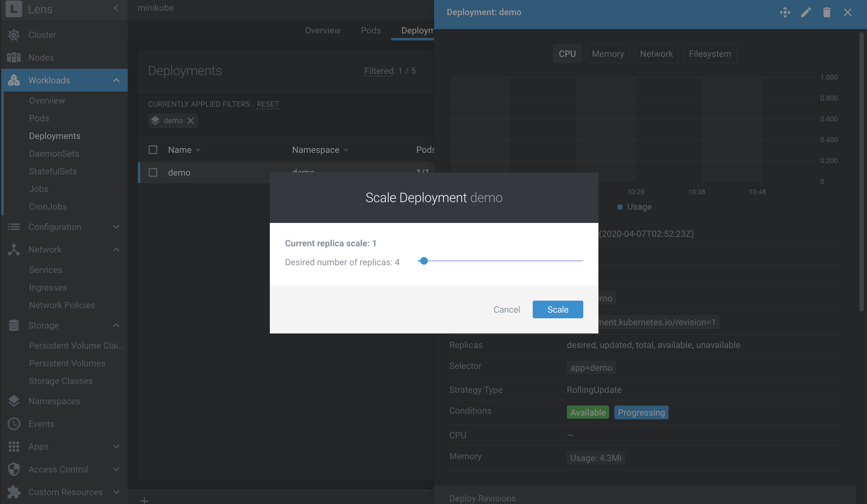Screen dimensions: 867x504
Task: Click the Nodes icon in sidebar
Action: pyautogui.click(x=14, y=57)
